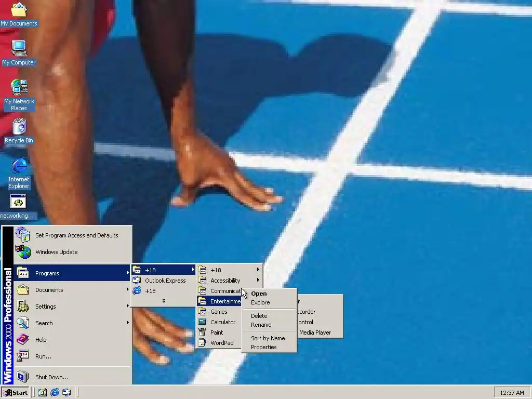Click the Windows Update globe icon
The image size is (532, 399).
(23, 252)
